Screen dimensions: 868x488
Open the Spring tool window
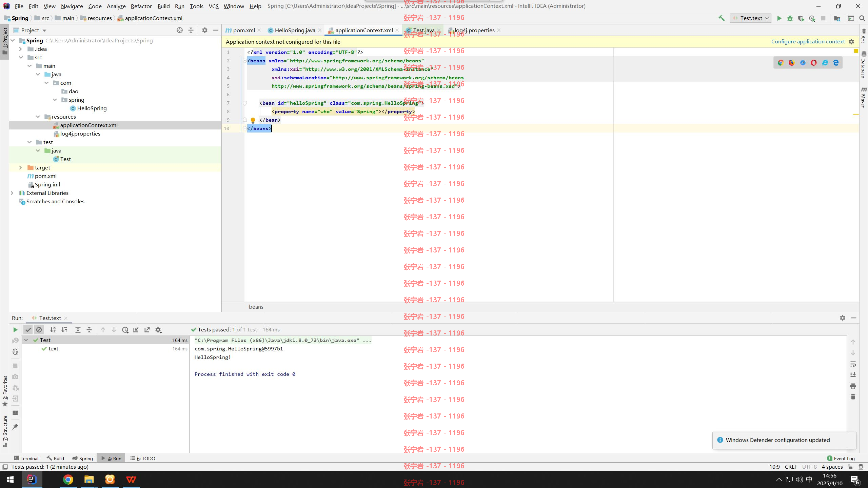pyautogui.click(x=82, y=458)
